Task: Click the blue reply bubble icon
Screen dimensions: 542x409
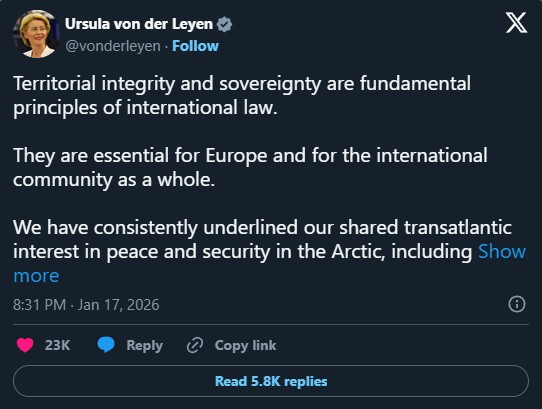Action: point(106,345)
